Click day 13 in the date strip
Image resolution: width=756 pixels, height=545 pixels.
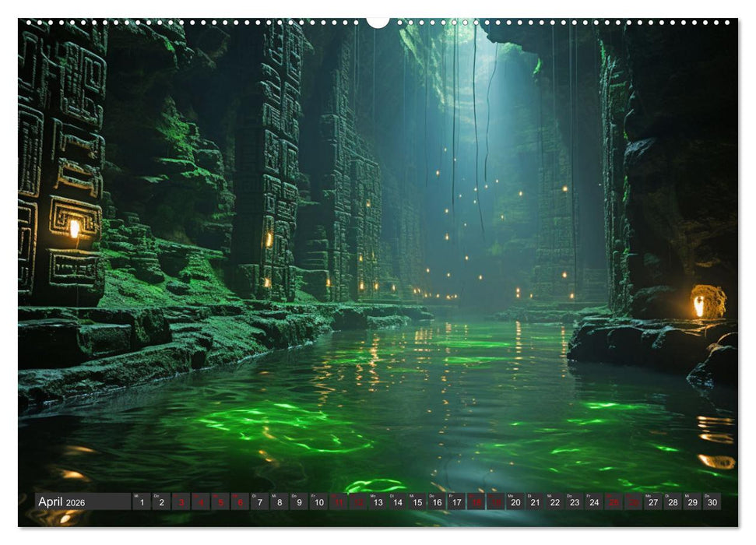(378, 502)
